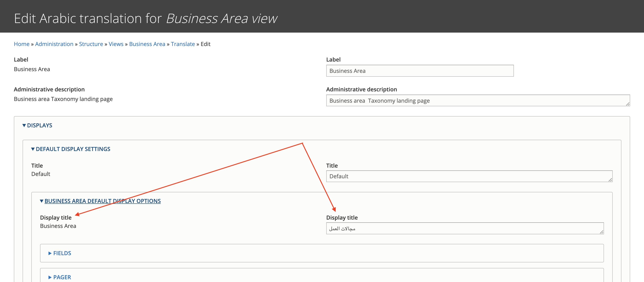Expand the Fields section
This screenshot has height=282, width=644.
point(62,253)
